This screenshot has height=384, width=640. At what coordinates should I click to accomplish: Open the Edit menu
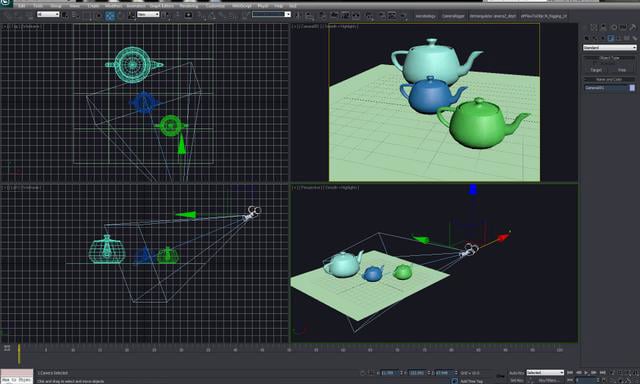[22, 6]
